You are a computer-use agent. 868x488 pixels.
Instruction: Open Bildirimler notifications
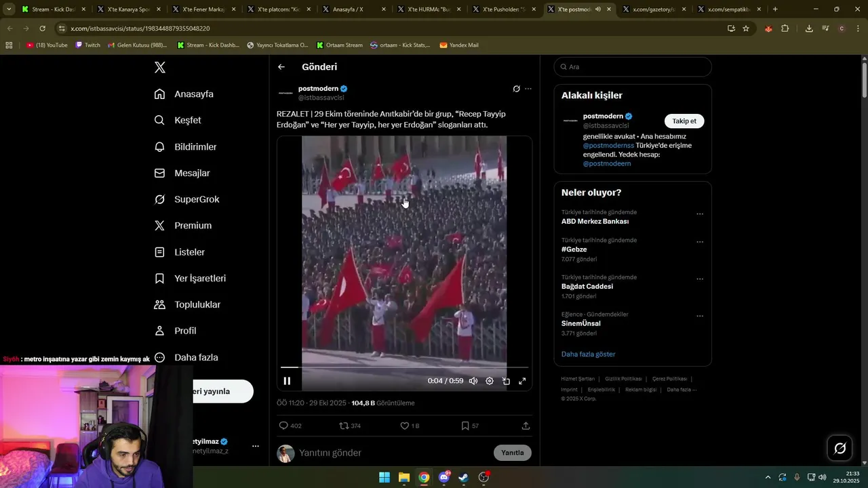click(185, 146)
